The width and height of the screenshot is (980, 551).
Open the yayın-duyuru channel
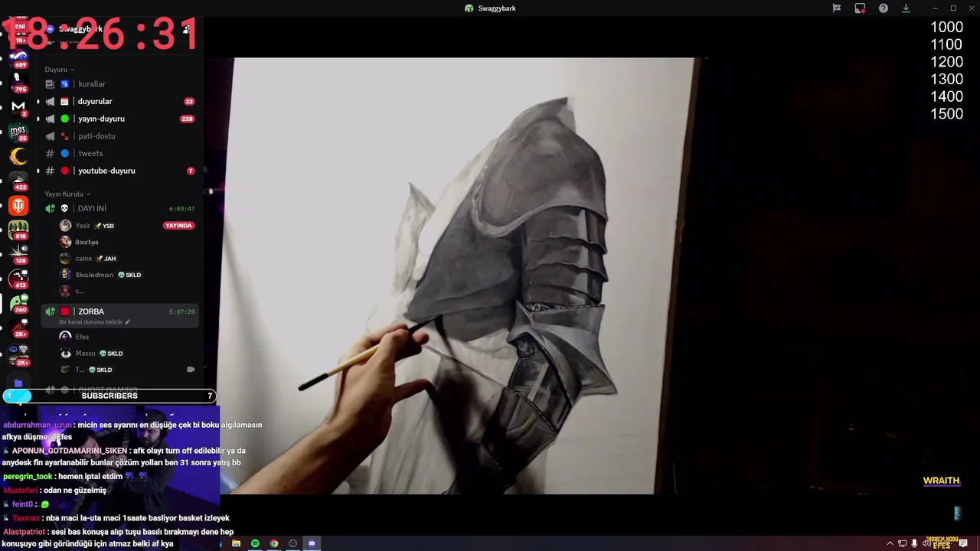coord(120,119)
